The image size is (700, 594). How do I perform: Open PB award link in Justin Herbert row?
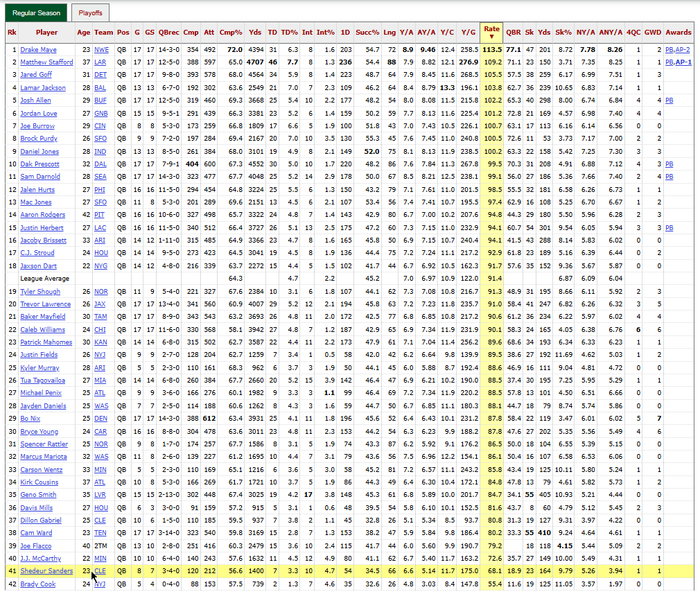coord(670,228)
